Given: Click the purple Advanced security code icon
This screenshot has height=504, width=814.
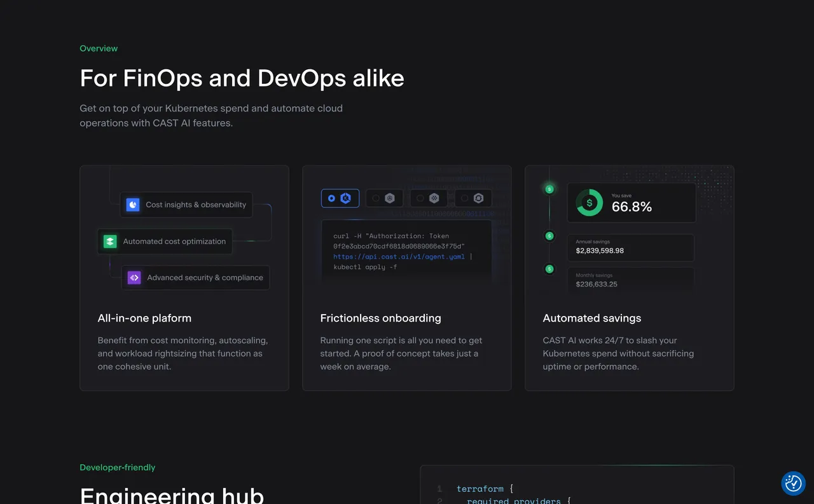Looking at the screenshot, I should click(134, 278).
